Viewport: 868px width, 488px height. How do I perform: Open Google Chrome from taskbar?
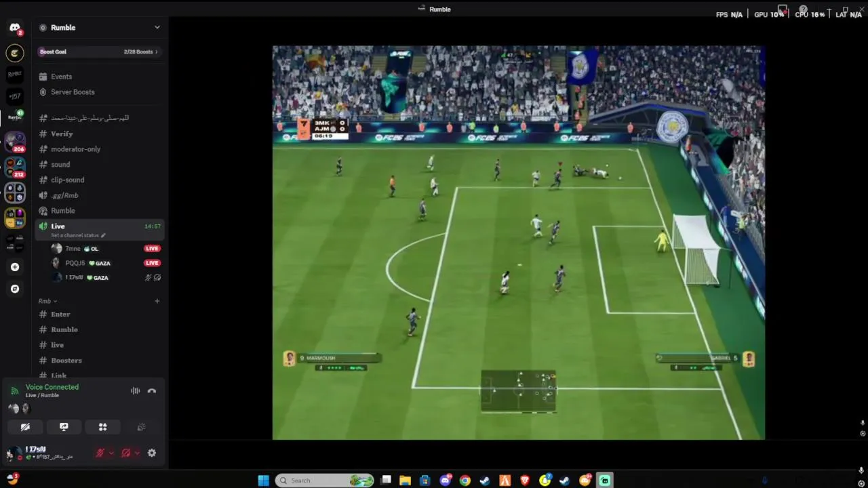(465, 481)
